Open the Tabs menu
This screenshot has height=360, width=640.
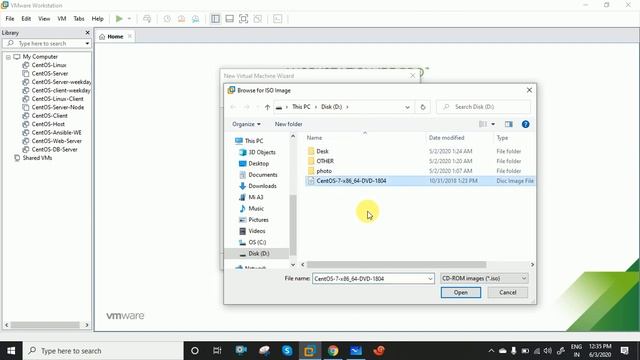pyautogui.click(x=79, y=19)
